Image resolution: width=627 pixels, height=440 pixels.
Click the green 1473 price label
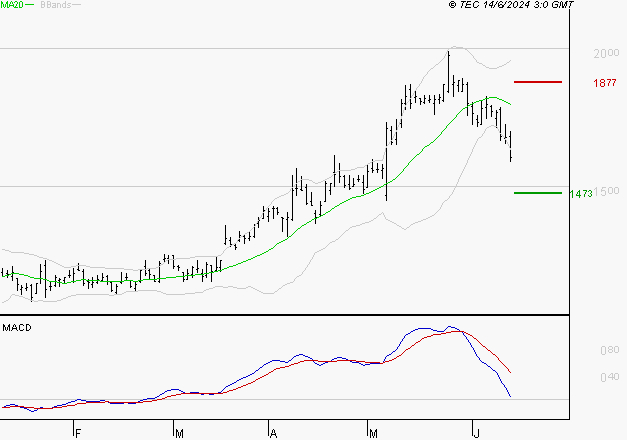pos(581,194)
